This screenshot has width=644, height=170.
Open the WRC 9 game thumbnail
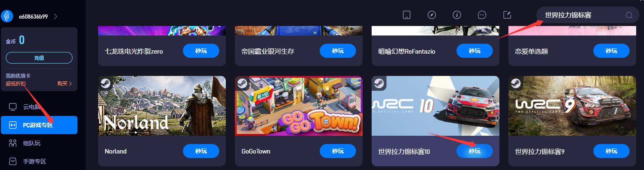[572, 106]
